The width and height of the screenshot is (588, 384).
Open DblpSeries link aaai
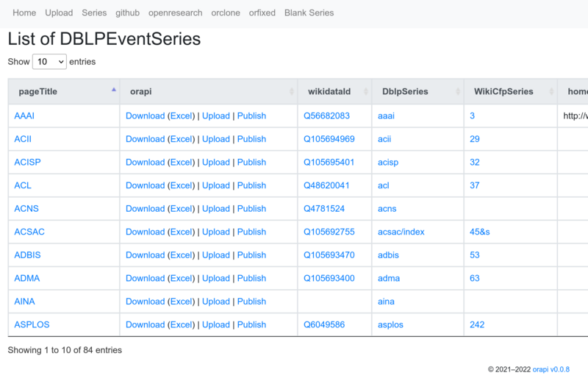tap(387, 116)
